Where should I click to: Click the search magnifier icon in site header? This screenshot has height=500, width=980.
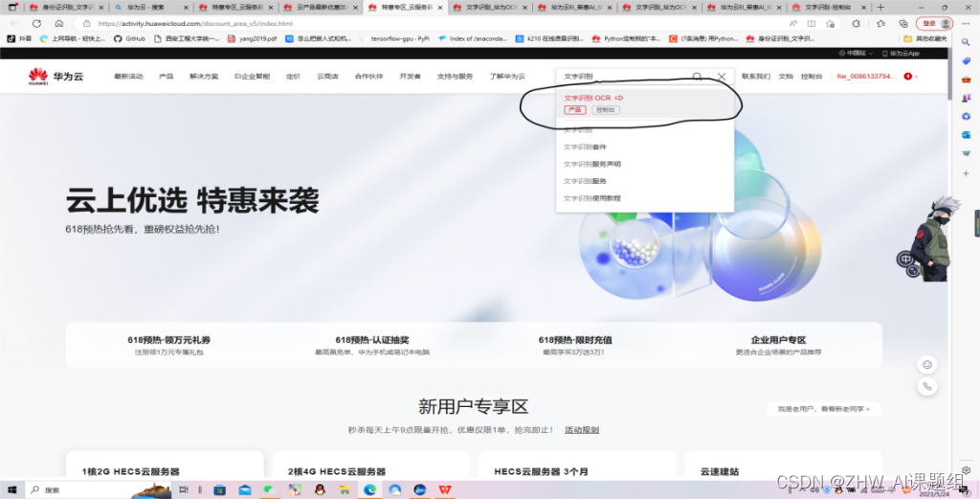697,77
